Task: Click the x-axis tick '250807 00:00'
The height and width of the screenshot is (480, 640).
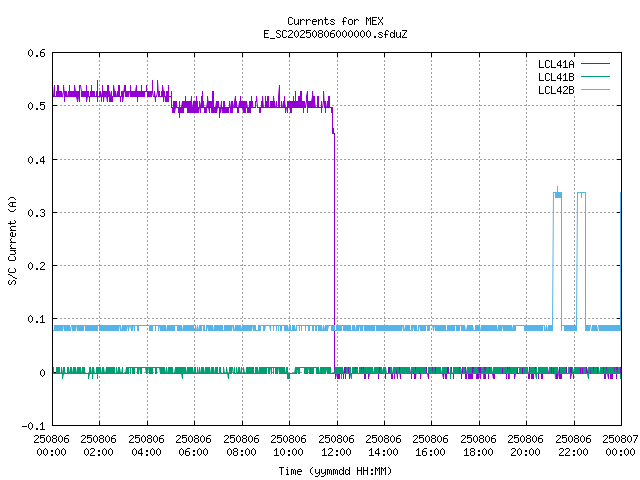Action: tap(620, 446)
